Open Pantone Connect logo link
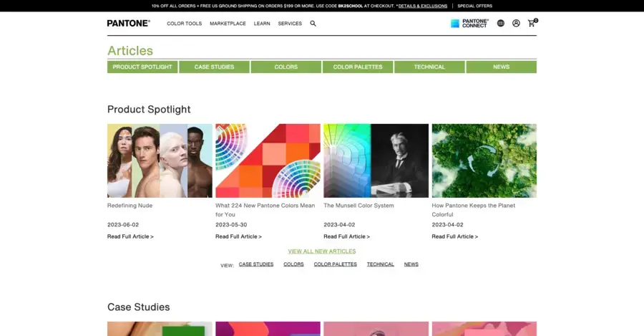 469,23
